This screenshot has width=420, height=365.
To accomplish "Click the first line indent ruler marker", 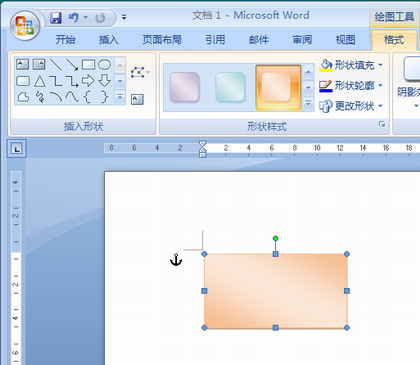I will pos(203,144).
